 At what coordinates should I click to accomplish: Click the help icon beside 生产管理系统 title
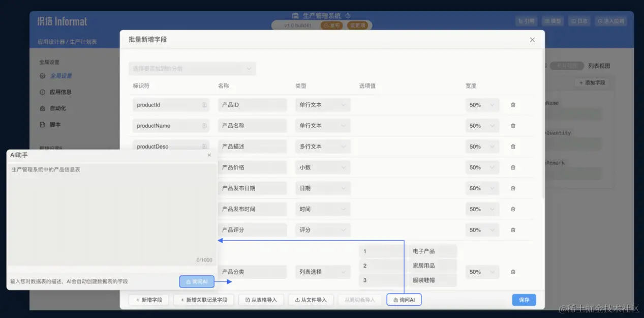click(x=348, y=15)
